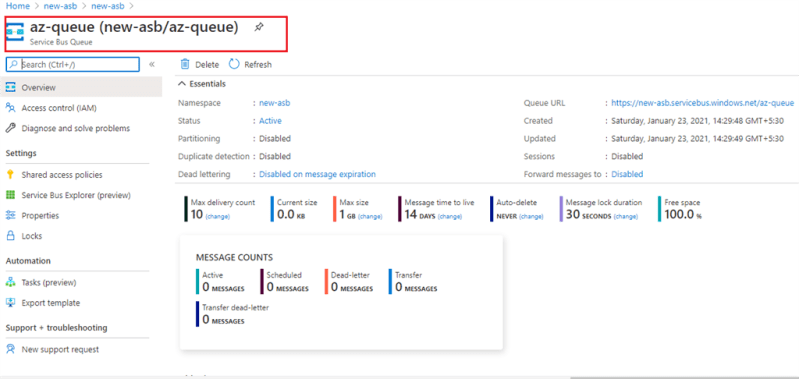Click the Properties sliders icon
Screen dimensions: 799x379
tap(10, 215)
